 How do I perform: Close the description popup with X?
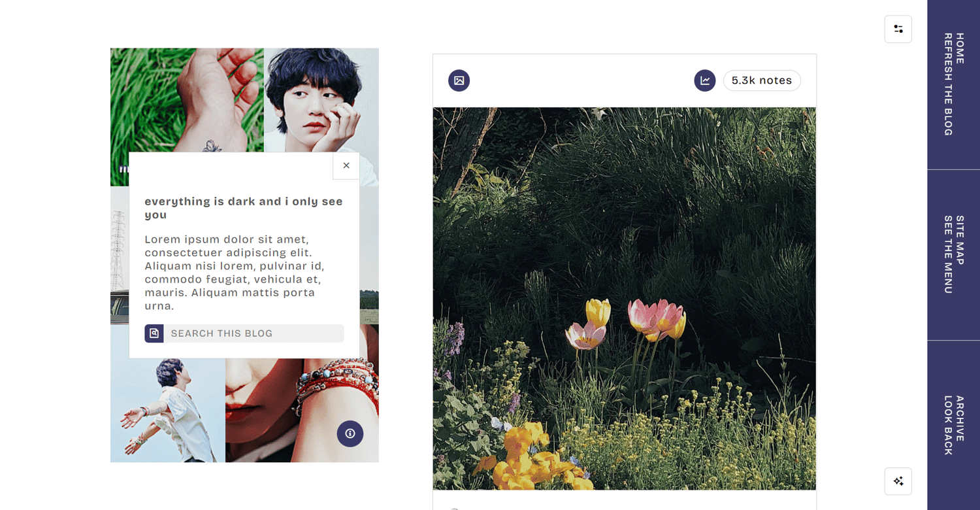(x=346, y=165)
